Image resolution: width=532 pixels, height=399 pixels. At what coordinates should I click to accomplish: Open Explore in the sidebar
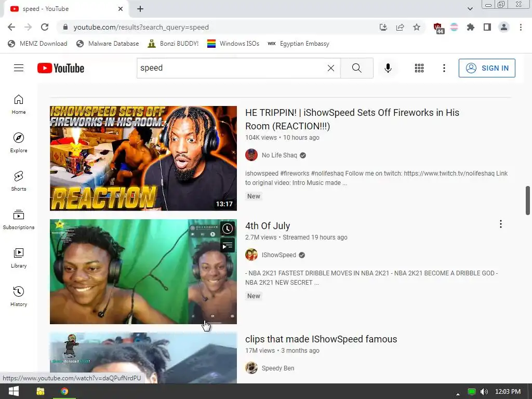tap(19, 142)
